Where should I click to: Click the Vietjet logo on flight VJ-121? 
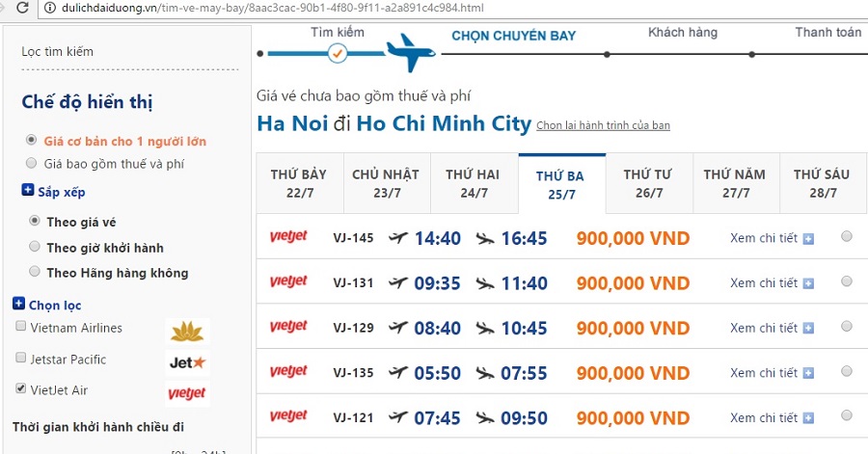[x=288, y=415]
